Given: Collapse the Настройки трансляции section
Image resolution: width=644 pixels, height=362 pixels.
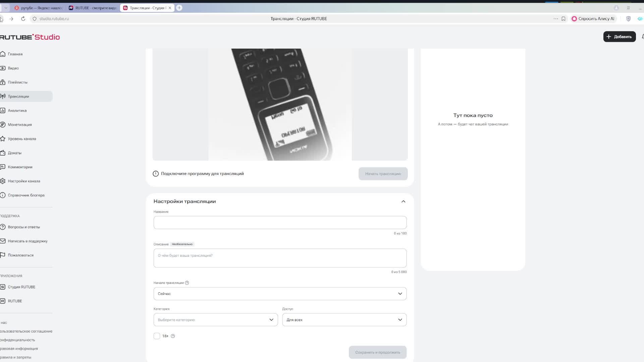Looking at the screenshot, I should pos(403,201).
